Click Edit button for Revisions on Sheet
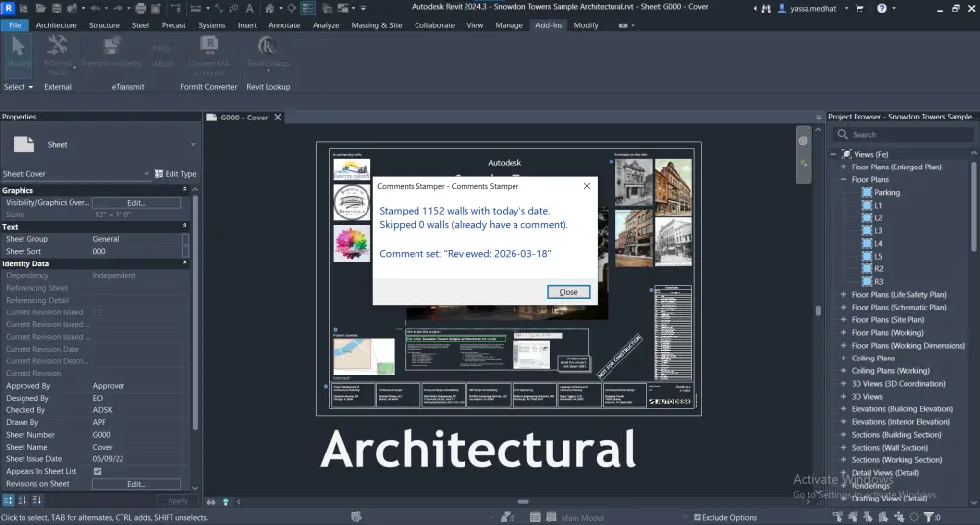Screen dimensions: 980x525 [x=136, y=484]
